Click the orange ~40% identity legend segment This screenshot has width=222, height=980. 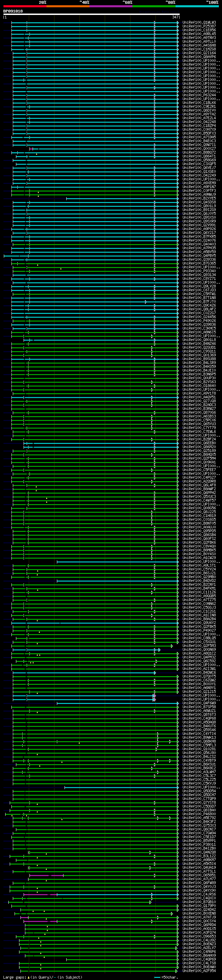(68, 6)
